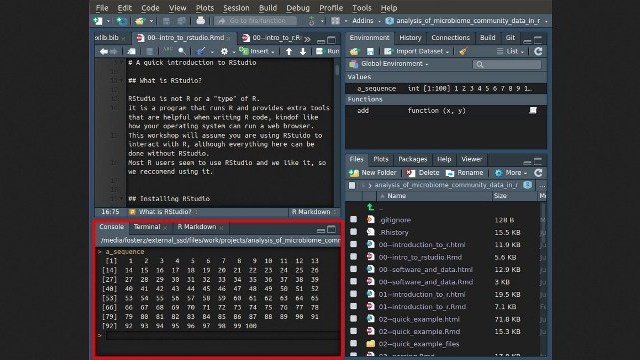Open the 'What is RStudio?' section navigator

pos(163,212)
